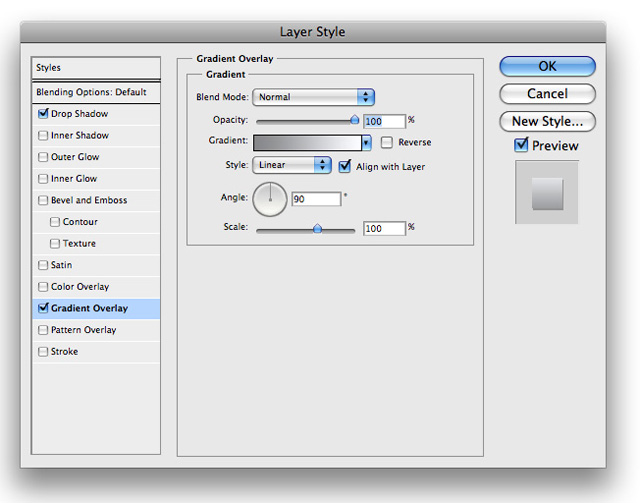Enable the Pattern Overlay checkbox
The width and height of the screenshot is (640, 503).
(x=43, y=329)
